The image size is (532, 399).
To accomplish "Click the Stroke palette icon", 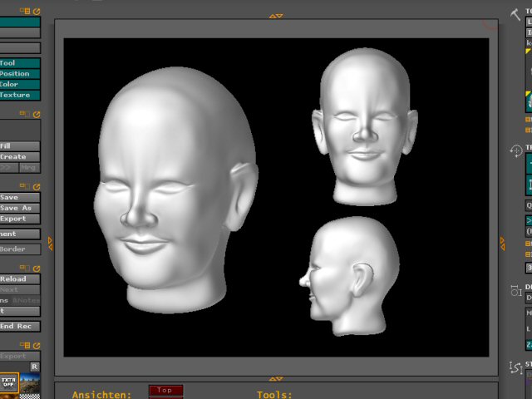I will [515, 367].
